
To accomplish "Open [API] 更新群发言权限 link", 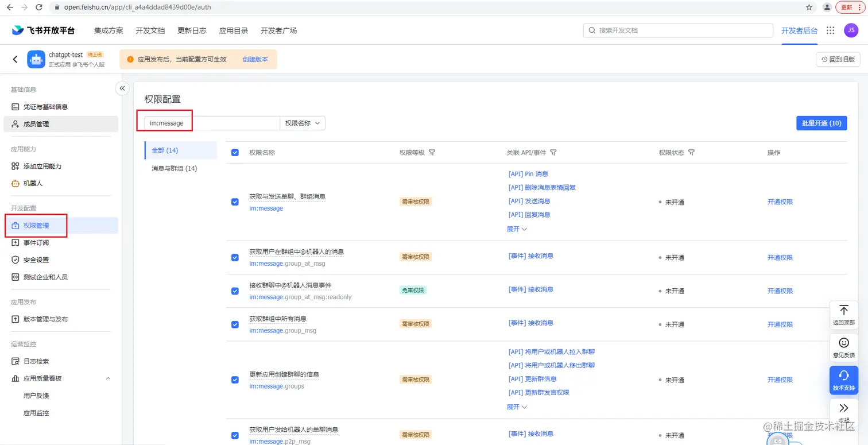I will coord(538,393).
